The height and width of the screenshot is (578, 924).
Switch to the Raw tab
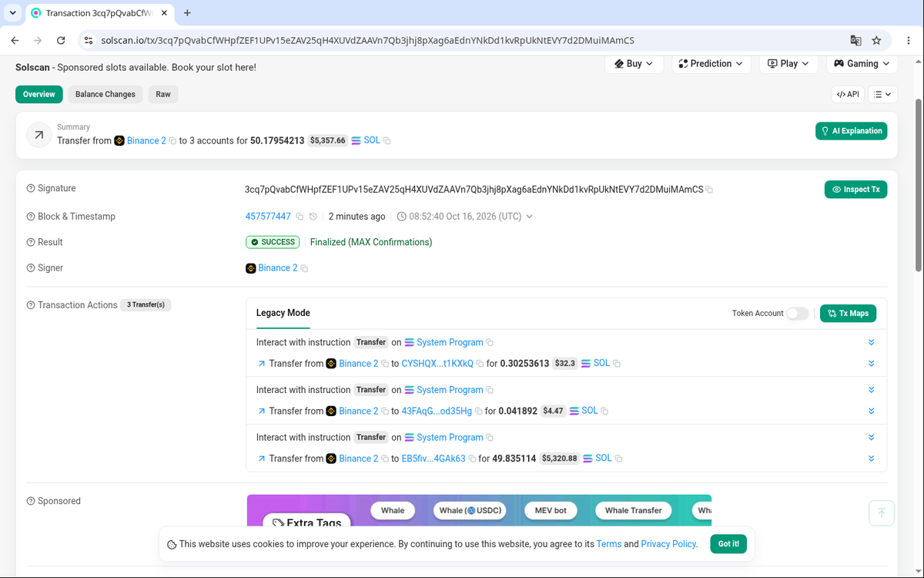163,94
